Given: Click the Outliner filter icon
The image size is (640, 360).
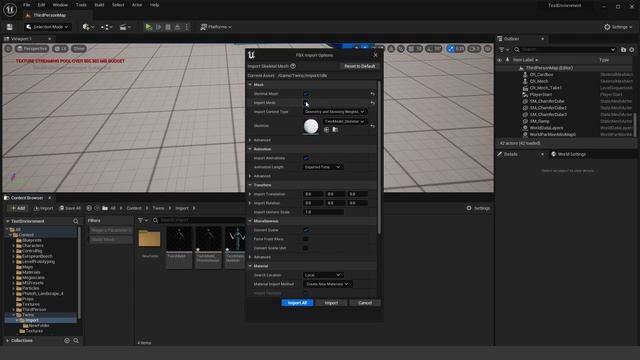Looking at the screenshot, I should click(503, 49).
